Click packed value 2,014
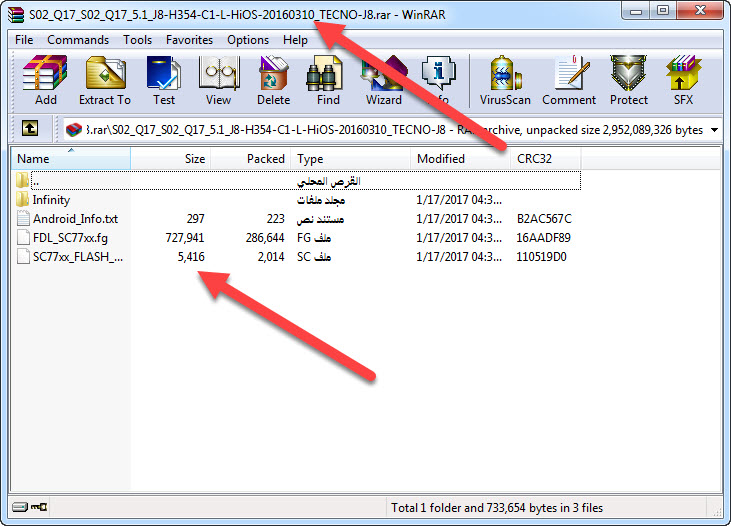 [271, 257]
